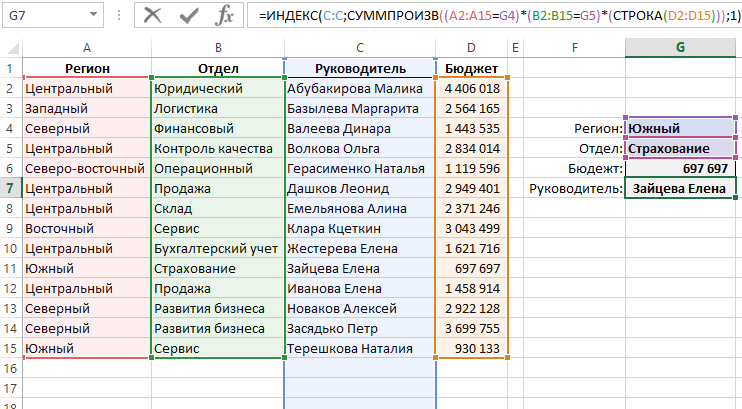This screenshot has height=409, width=742.
Task: Select row 16 header
Action: (x=11, y=368)
